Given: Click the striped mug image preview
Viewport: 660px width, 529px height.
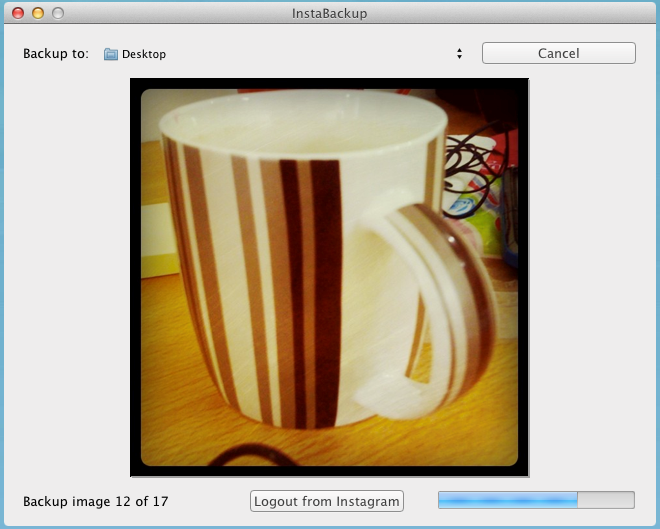Looking at the screenshot, I should (x=330, y=277).
